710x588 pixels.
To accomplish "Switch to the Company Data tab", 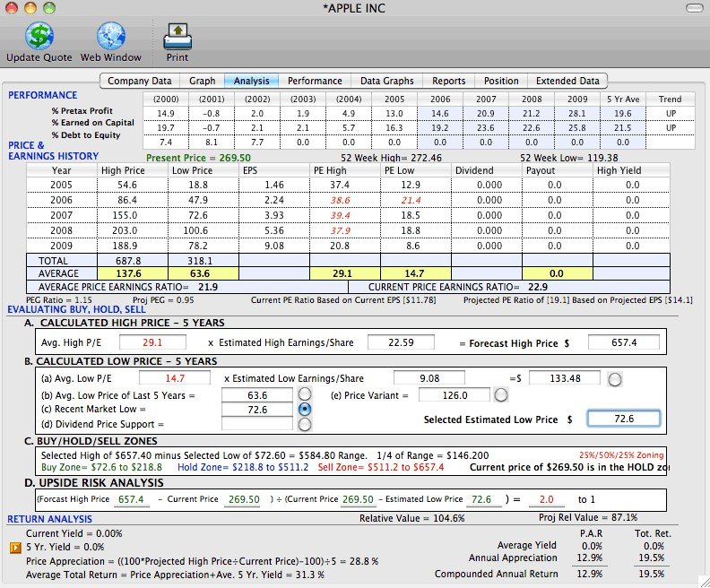I will [140, 81].
